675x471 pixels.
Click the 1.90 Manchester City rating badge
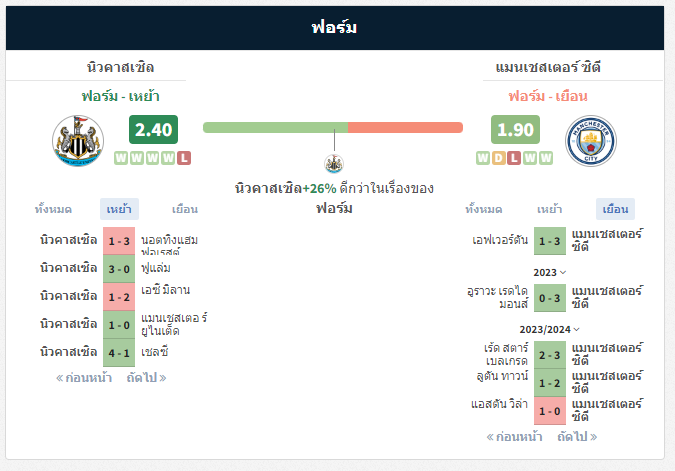(x=515, y=129)
